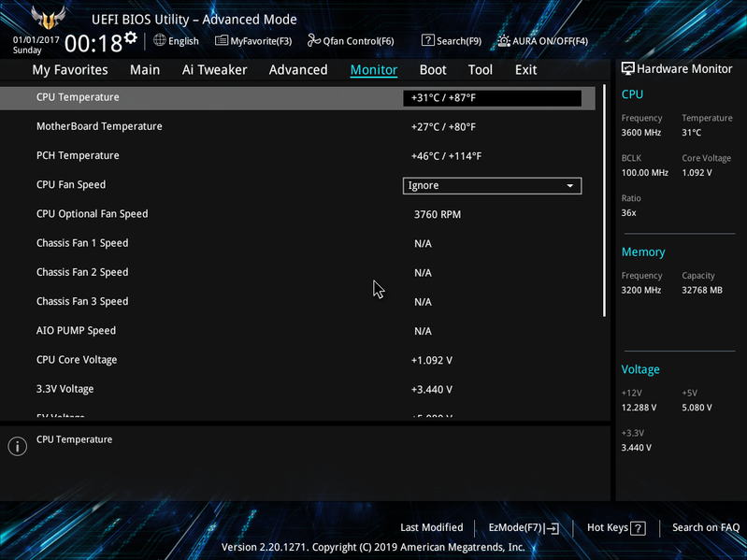The image size is (747, 560).
Task: Click the CPU Fan Speed dropdown arrow
Action: click(x=569, y=186)
